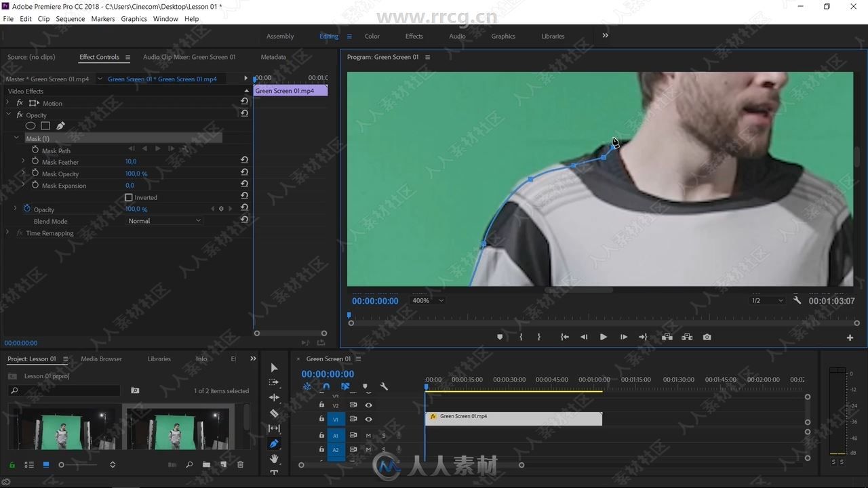Open the Sequence menu
Viewport: 868px width, 488px height.
click(x=70, y=19)
